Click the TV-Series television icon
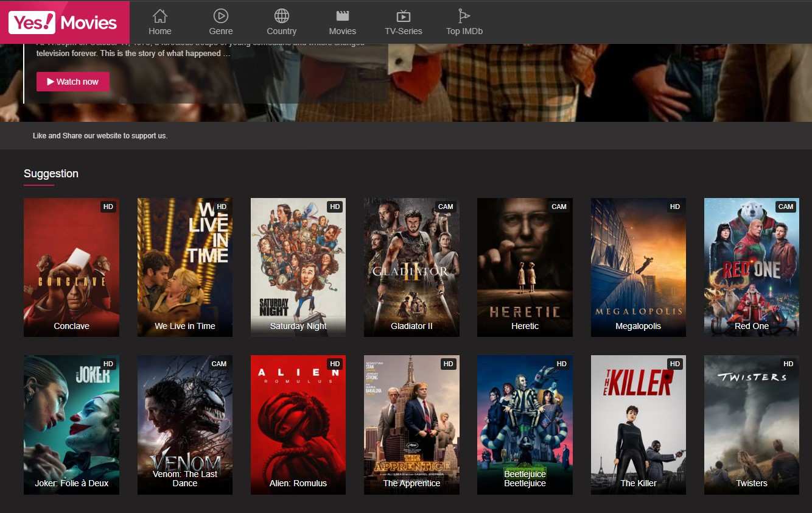Image resolution: width=812 pixels, height=513 pixels. (403, 16)
